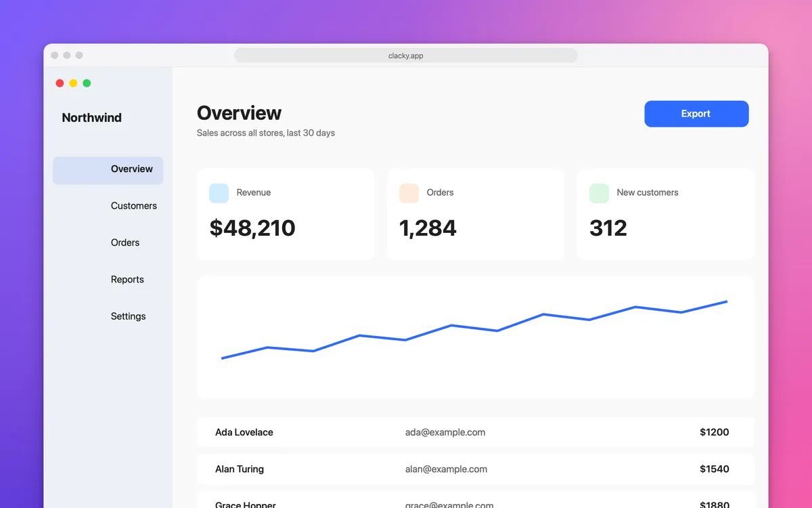Click the blue Revenue card icon
The height and width of the screenshot is (508, 812).
(219, 193)
